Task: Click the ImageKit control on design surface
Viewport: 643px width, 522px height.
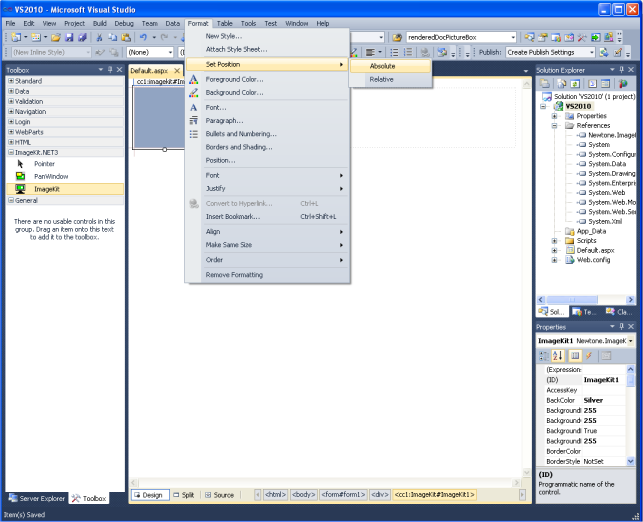Action: pyautogui.click(x=158, y=117)
